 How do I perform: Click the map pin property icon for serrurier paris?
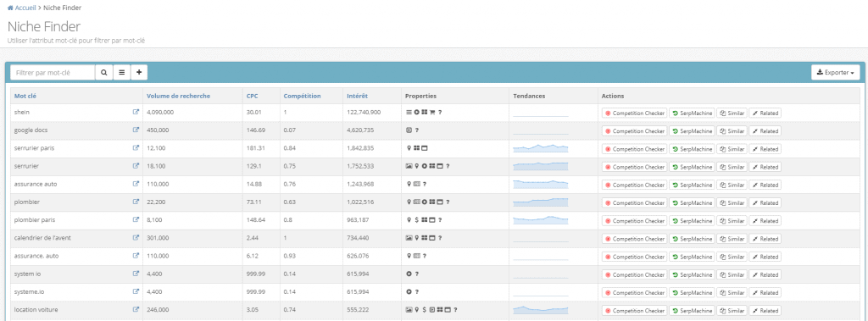click(x=409, y=147)
